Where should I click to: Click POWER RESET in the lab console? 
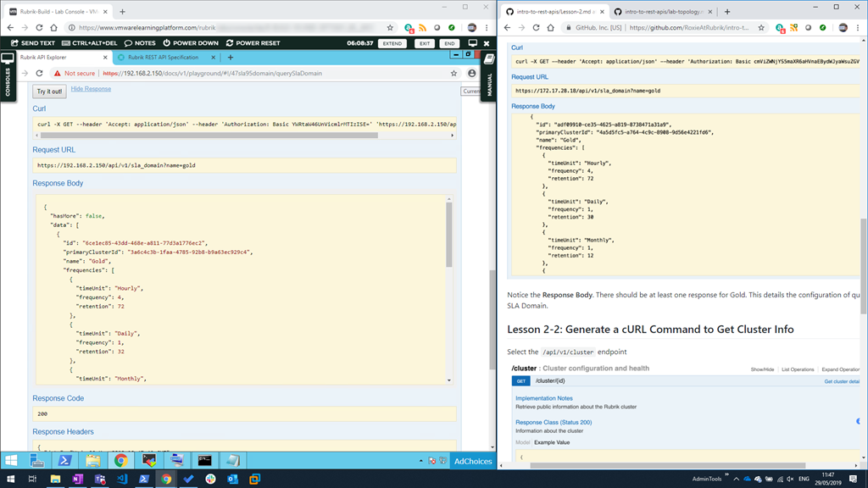253,43
